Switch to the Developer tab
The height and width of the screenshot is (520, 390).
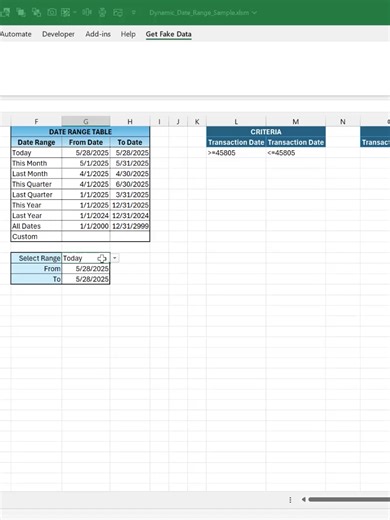tap(58, 34)
